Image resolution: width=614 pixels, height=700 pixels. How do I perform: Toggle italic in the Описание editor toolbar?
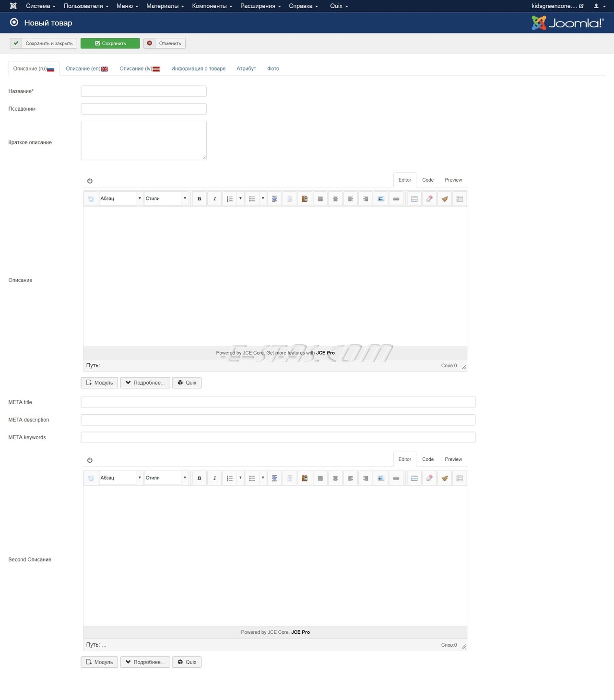coord(214,198)
